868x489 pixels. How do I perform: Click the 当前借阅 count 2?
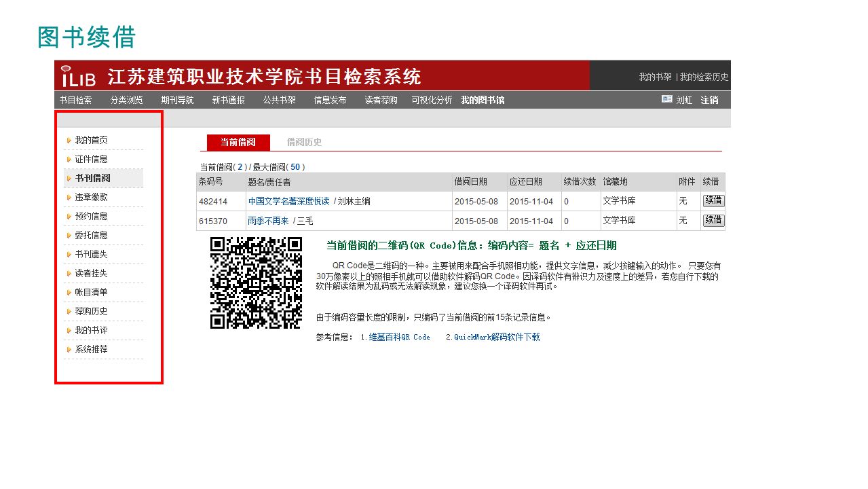coord(240,166)
